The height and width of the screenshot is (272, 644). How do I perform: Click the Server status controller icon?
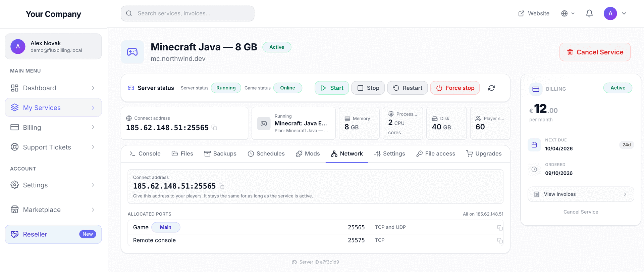pyautogui.click(x=131, y=88)
